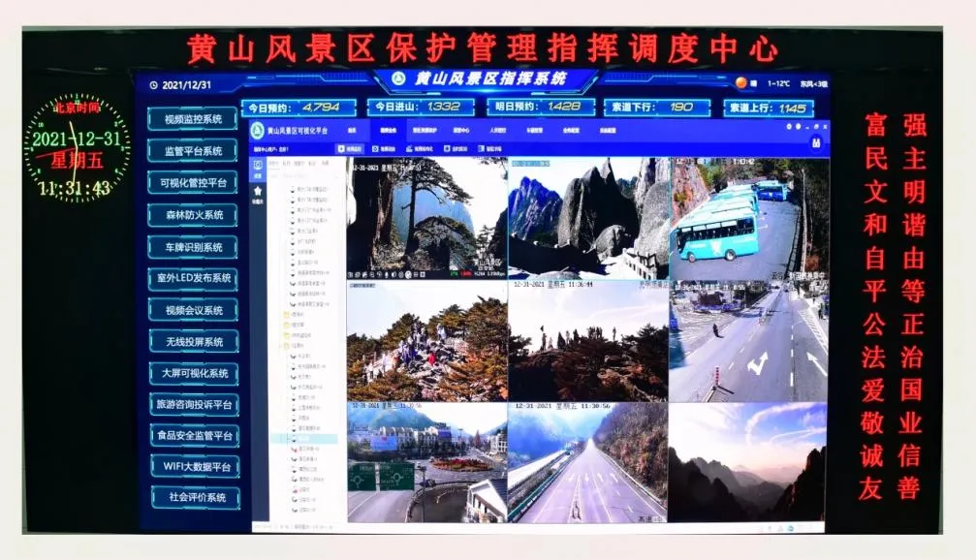The image size is (976, 560).
Task: Click the clock icon beside 2021/12/31
Action: pyautogui.click(x=154, y=84)
